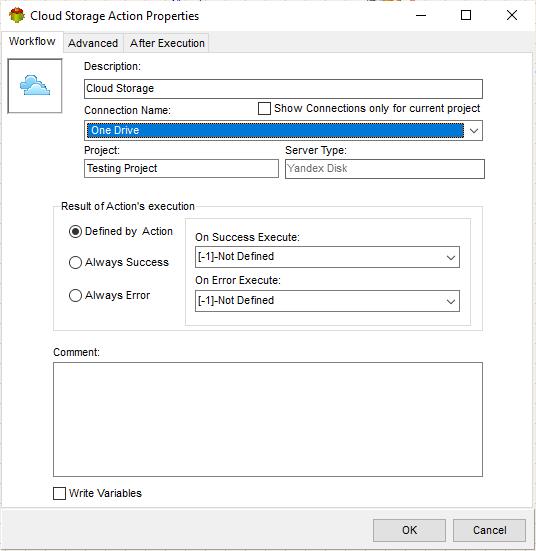Expand the On Success Execute dropdown

coord(451,257)
